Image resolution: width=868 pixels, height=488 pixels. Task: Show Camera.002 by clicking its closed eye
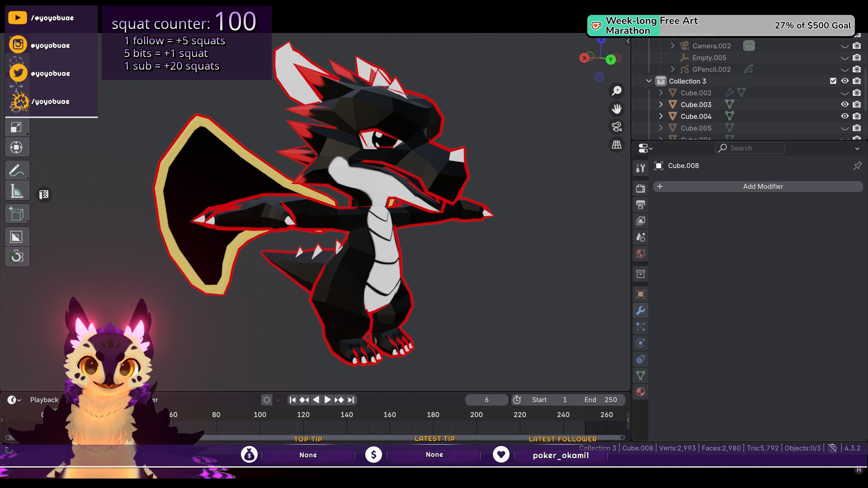(x=844, y=46)
